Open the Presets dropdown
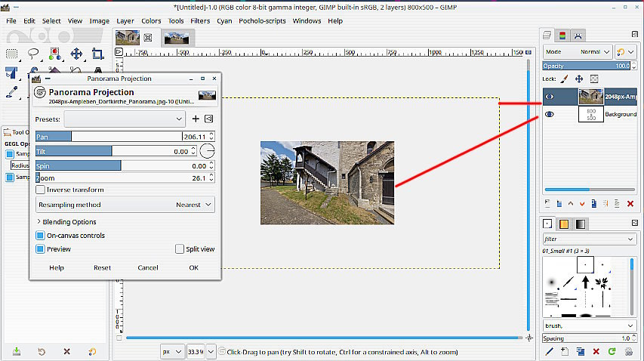Image resolution: width=644 pixels, height=361 pixels. pyautogui.click(x=125, y=119)
